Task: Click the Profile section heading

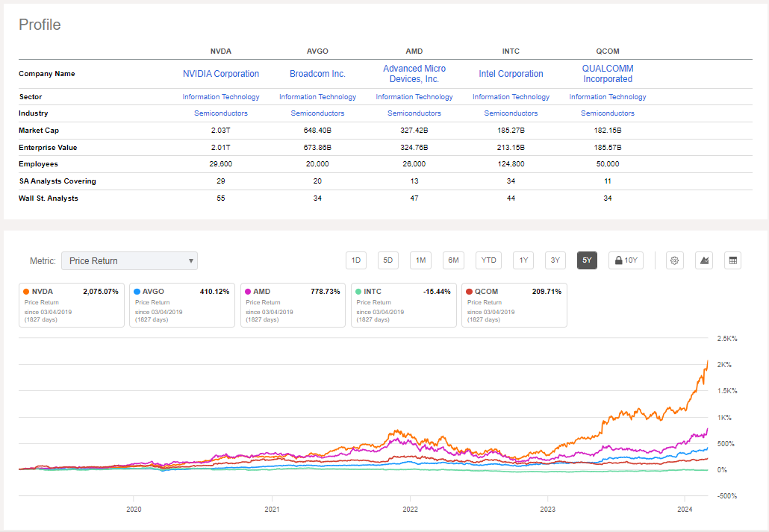Action: (40, 25)
